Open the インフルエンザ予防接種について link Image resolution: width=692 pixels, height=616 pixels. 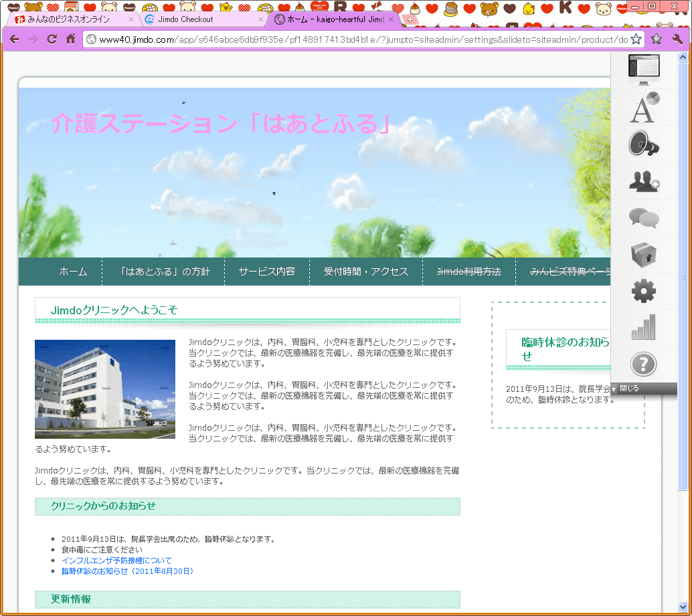tap(116, 560)
